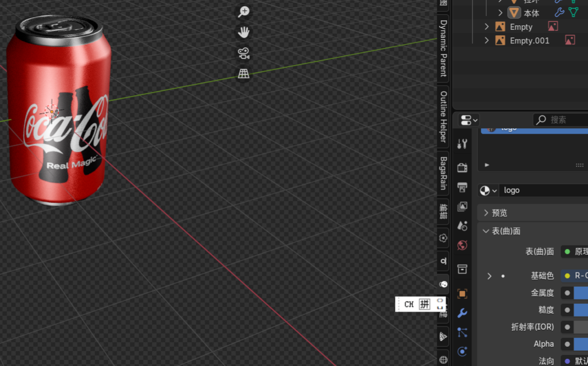This screenshot has height=366, width=588.
Task: Click the logo material name field
Action: pyautogui.click(x=544, y=190)
